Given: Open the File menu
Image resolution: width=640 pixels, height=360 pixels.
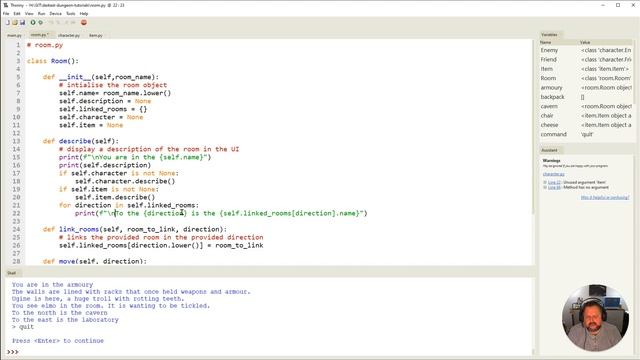Looking at the screenshot, I should tap(6, 13).
